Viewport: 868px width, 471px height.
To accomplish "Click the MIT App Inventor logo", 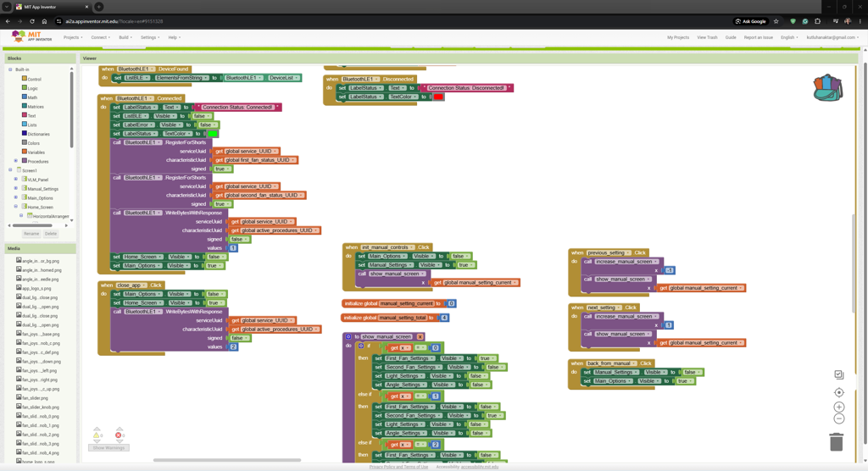I will click(x=31, y=36).
